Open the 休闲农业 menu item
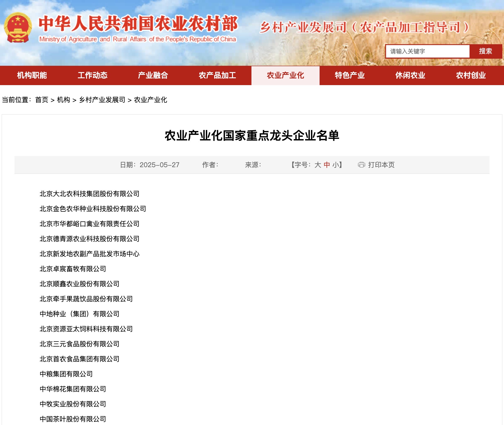This screenshot has height=425, width=504. 410,75
